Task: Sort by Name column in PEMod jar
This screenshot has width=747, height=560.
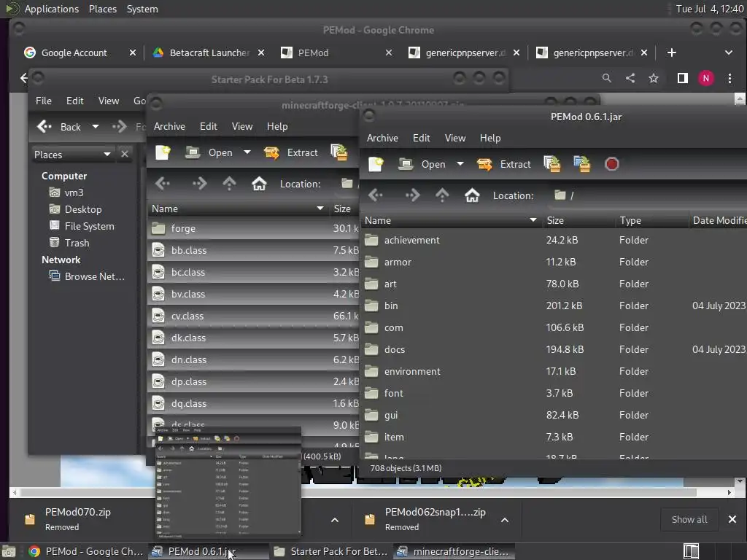Action: [451, 220]
